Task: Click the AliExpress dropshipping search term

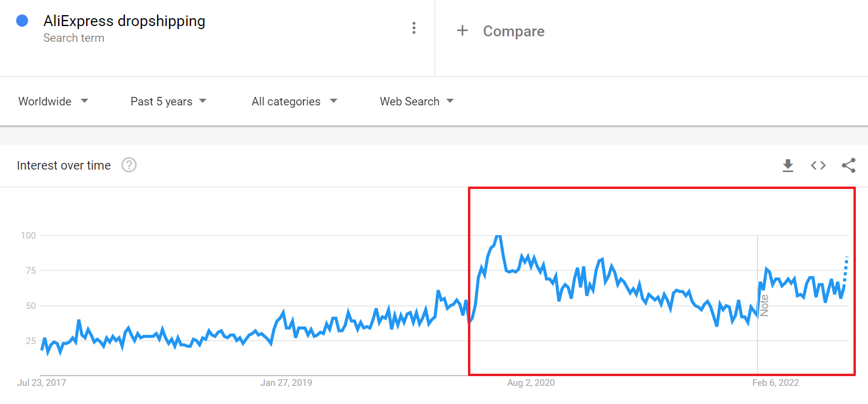Action: click(x=124, y=21)
